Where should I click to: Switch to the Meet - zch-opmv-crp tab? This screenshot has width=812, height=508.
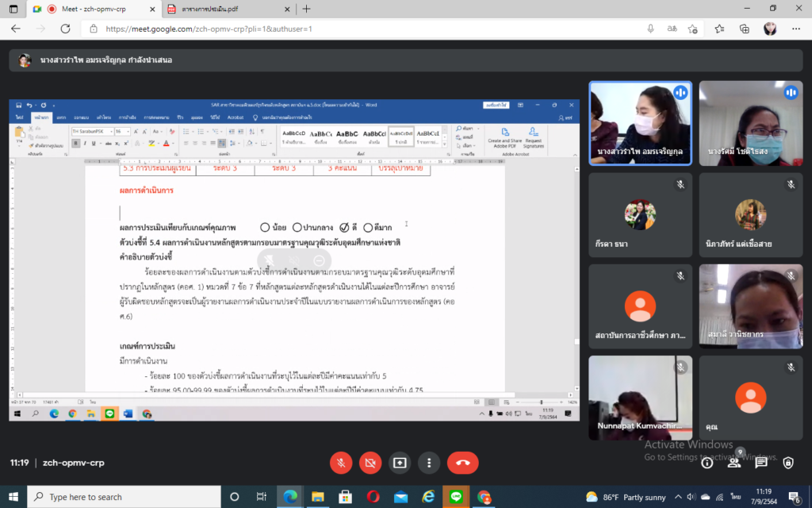click(87, 9)
